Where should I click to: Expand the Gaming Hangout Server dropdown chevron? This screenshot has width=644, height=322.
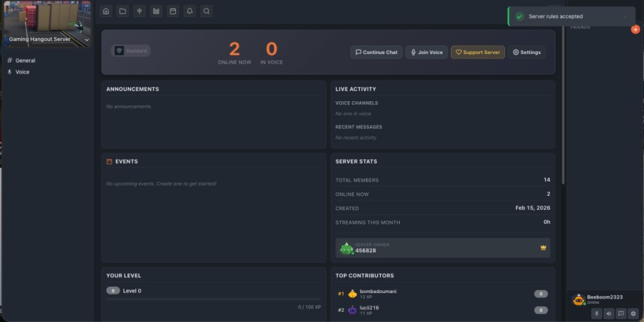pyautogui.click(x=87, y=40)
